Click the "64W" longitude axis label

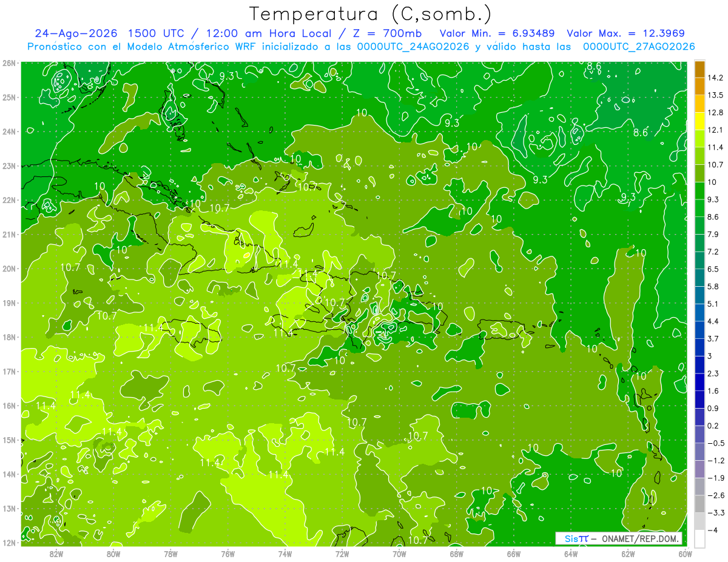pos(571,554)
